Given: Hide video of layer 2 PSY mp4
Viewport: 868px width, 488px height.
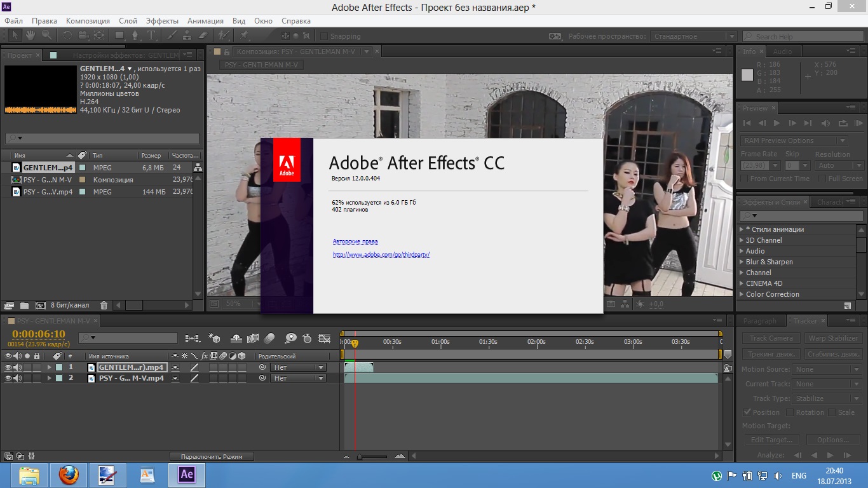Looking at the screenshot, I should click(8, 378).
